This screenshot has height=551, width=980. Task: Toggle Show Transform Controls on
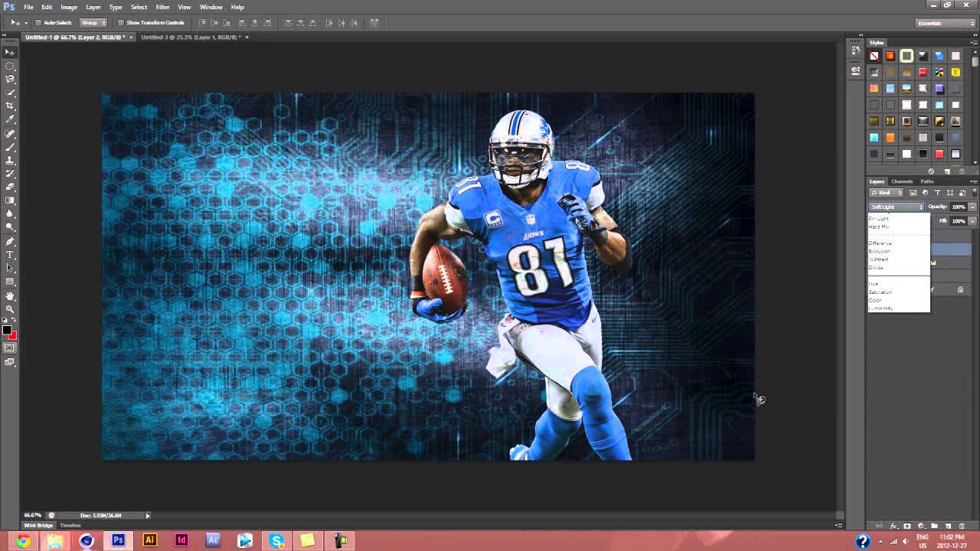coord(120,23)
